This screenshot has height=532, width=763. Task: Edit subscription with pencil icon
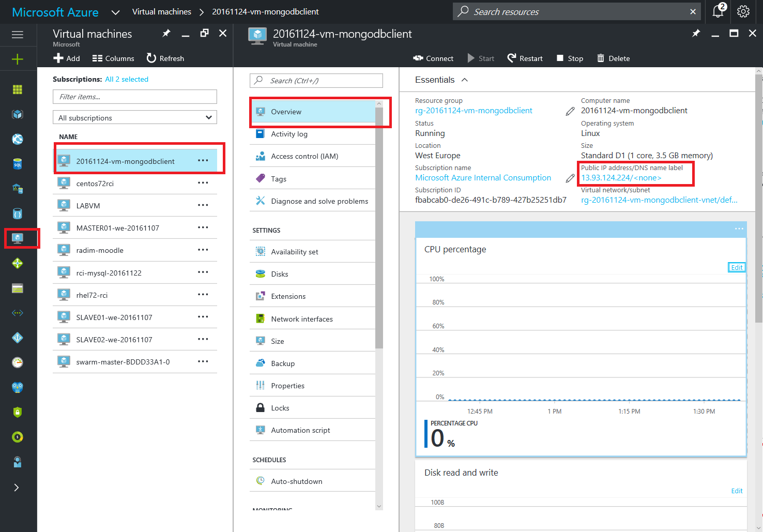[570, 178]
